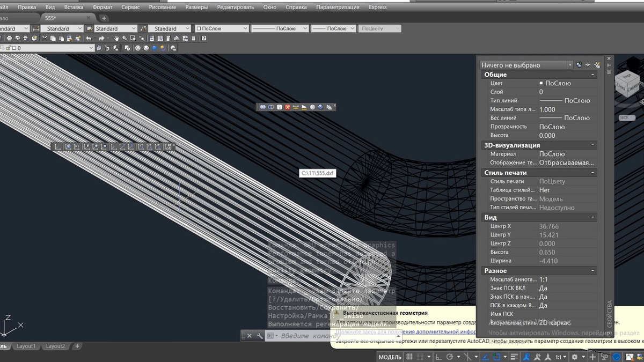
Task: Open the 'Параметризация' menu
Action: (x=338, y=8)
